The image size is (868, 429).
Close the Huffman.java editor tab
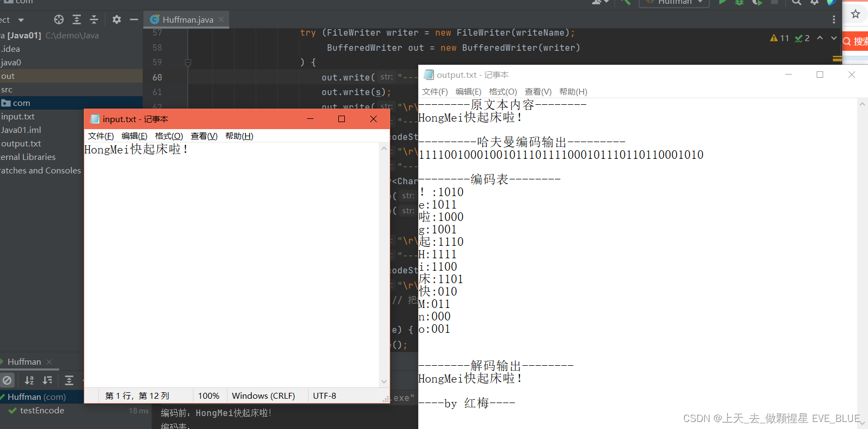[221, 19]
